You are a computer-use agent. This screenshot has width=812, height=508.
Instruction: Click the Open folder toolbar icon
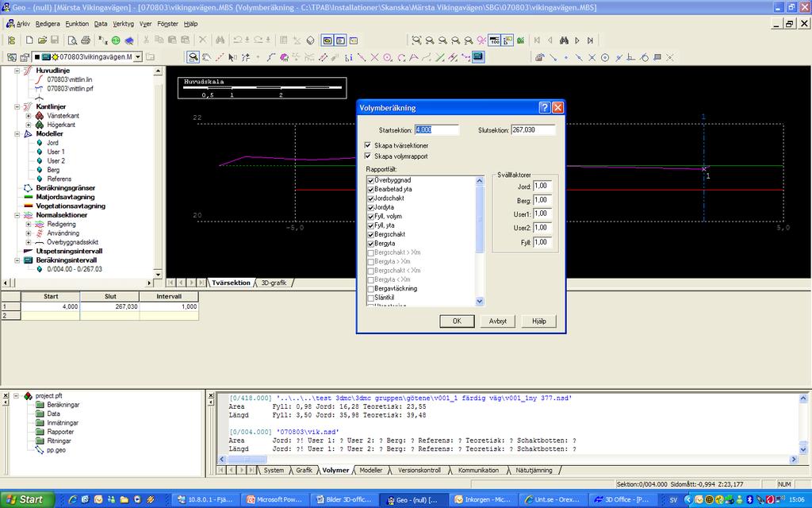42,40
